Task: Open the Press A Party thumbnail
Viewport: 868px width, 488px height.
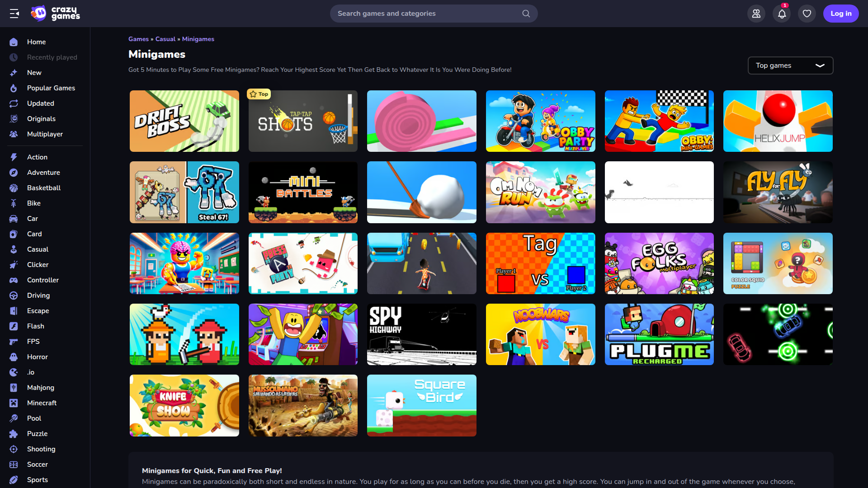Action: (x=303, y=263)
